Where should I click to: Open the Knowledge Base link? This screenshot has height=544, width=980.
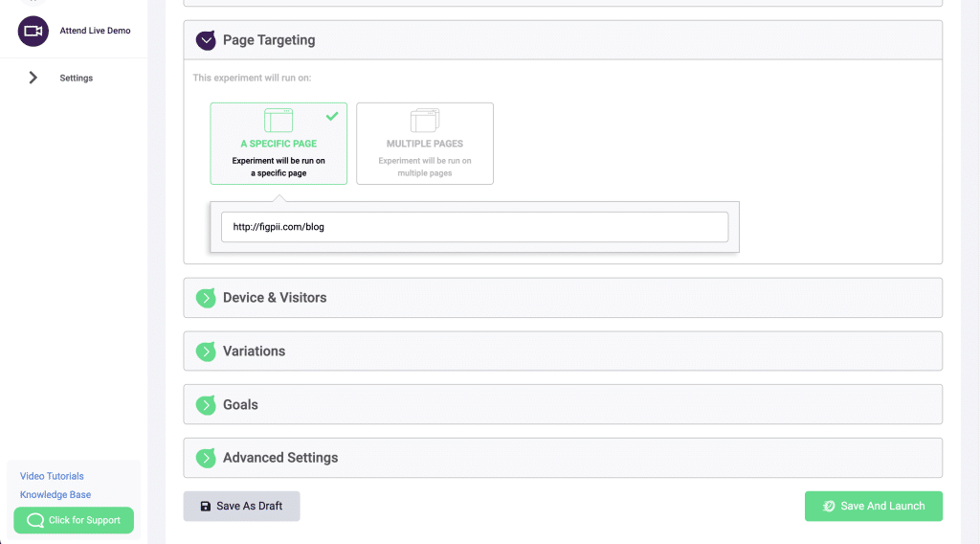[x=56, y=495]
